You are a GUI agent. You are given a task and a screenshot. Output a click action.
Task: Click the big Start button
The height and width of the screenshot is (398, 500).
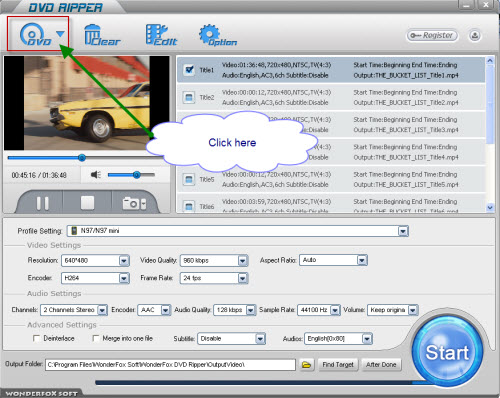(x=447, y=351)
